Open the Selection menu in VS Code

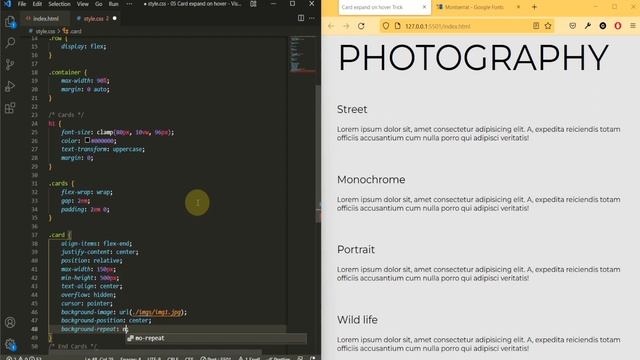pos(59,4)
